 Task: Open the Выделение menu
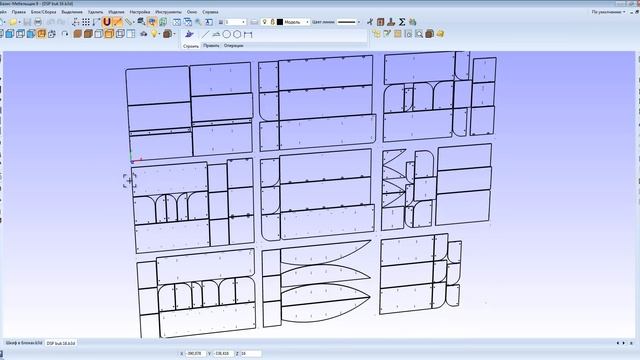72,12
